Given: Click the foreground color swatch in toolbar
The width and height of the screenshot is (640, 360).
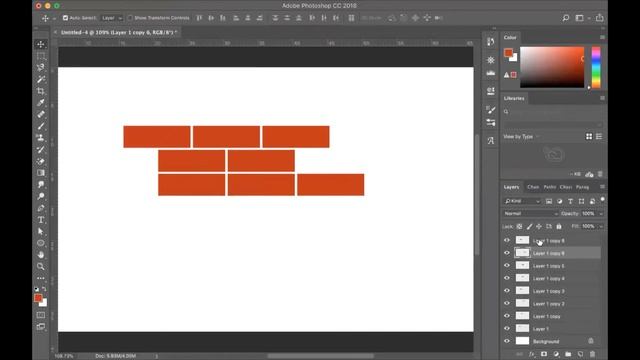Looking at the screenshot, I should 38,298.
